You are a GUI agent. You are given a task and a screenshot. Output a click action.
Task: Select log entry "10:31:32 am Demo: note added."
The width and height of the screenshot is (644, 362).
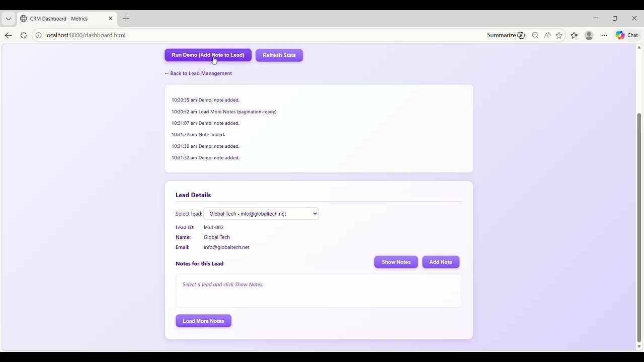[x=205, y=158]
